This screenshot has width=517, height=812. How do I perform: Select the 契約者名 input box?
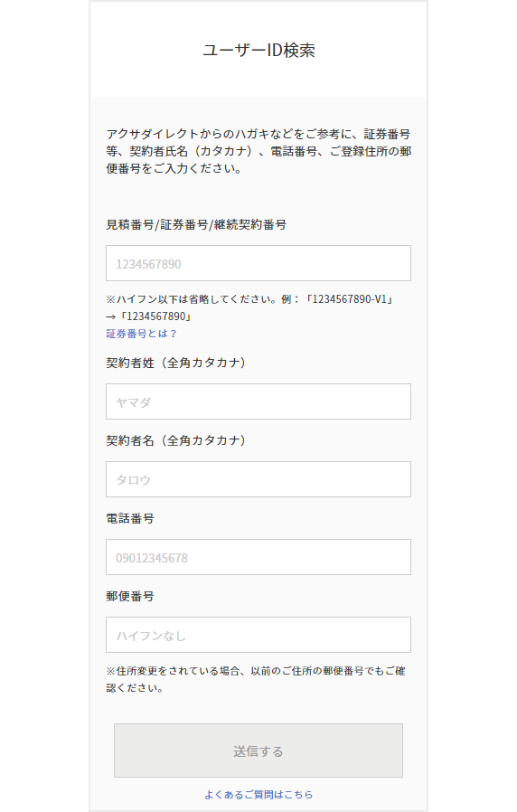258,479
